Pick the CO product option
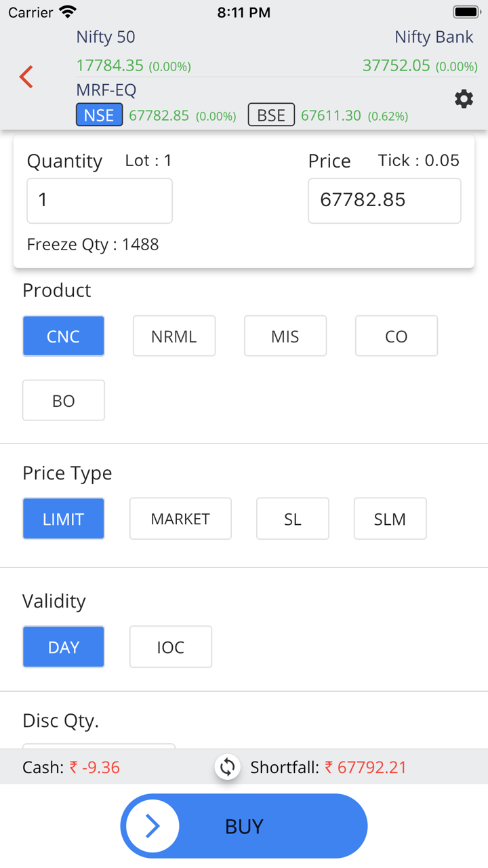 click(x=396, y=336)
